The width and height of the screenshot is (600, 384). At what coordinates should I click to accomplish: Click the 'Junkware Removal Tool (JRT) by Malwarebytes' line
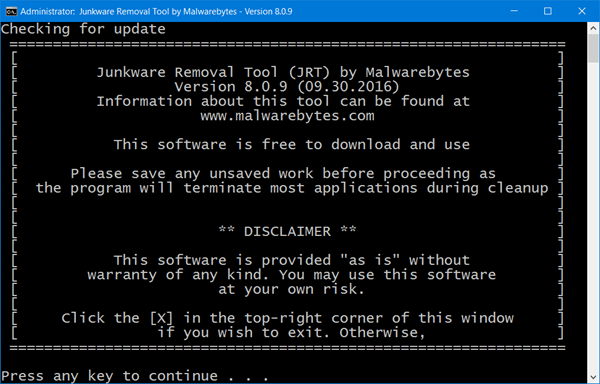tap(283, 72)
